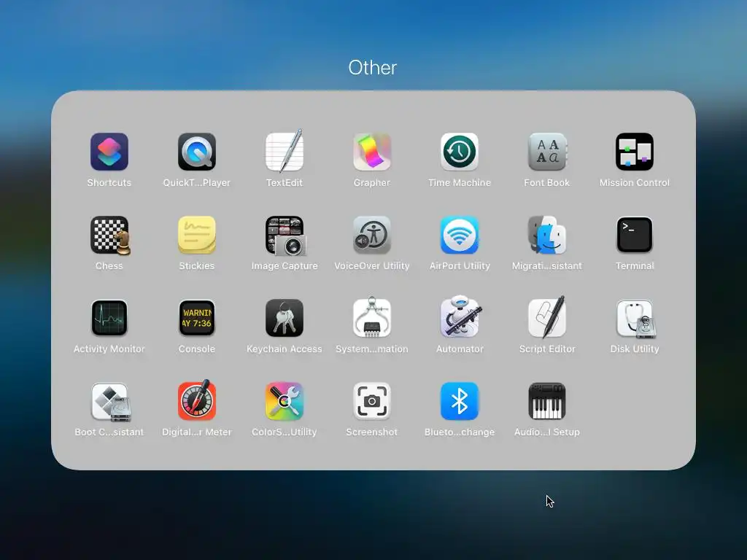This screenshot has height=560, width=747.
Task: Launch Boot Camp Assistant icon
Action: click(110, 402)
